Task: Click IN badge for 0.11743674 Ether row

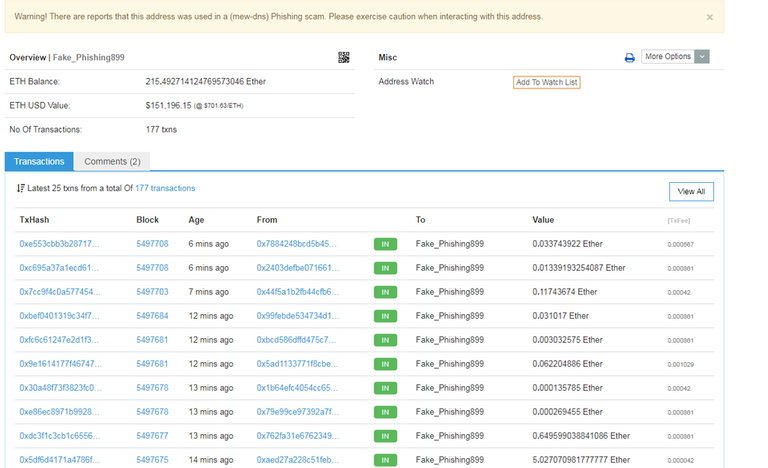Action: tap(385, 292)
